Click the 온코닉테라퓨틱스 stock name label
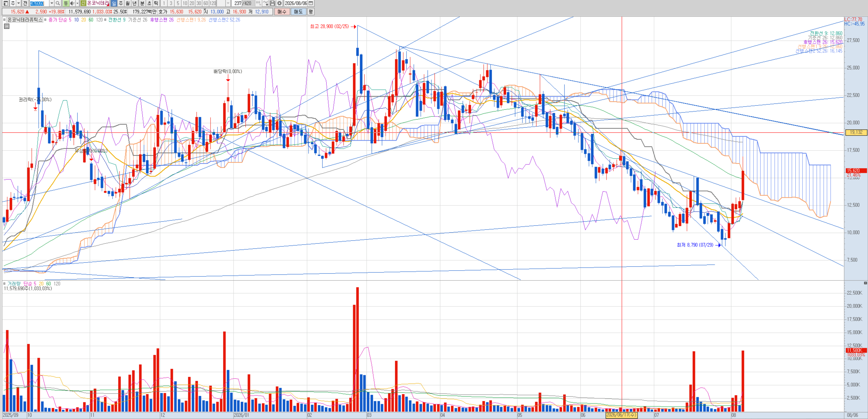 [x=25, y=20]
